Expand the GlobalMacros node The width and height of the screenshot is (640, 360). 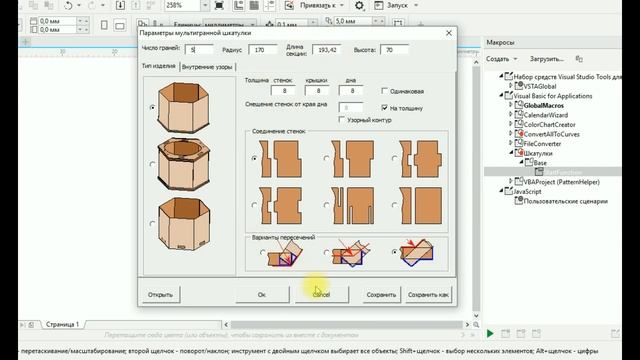tap(511, 105)
